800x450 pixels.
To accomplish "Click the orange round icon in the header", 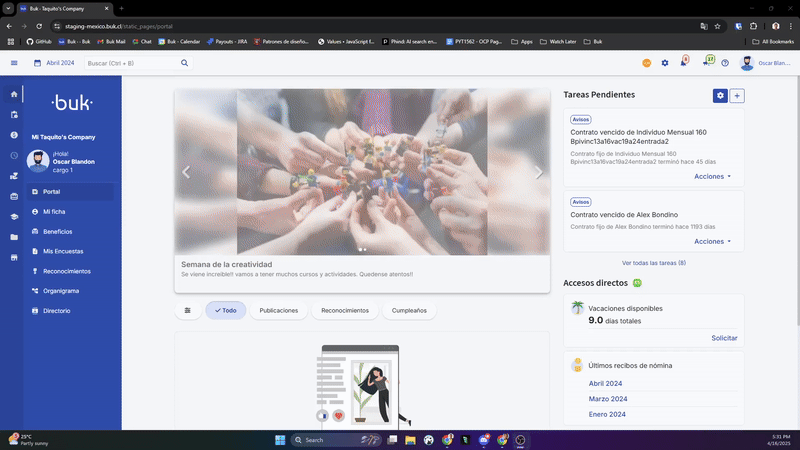I will (646, 63).
